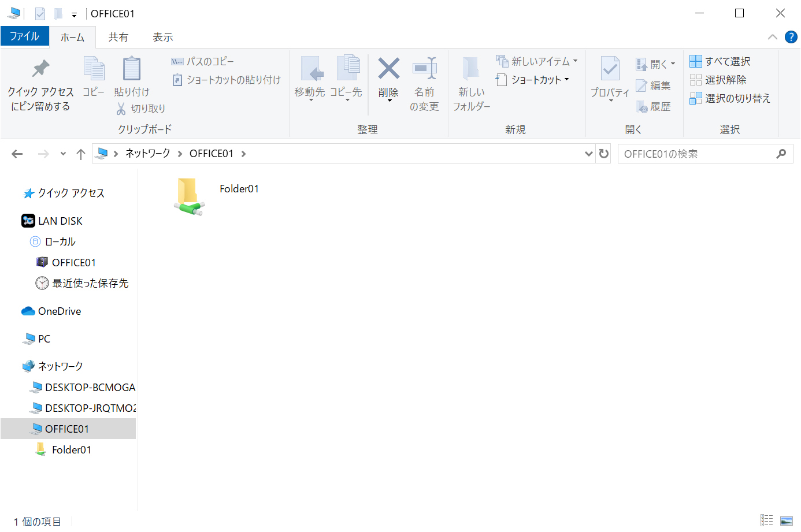Viewport: 801px width, 532px height.
Task: Open Customize Quick Access Toolbar dropdown
Action: pyautogui.click(x=74, y=14)
